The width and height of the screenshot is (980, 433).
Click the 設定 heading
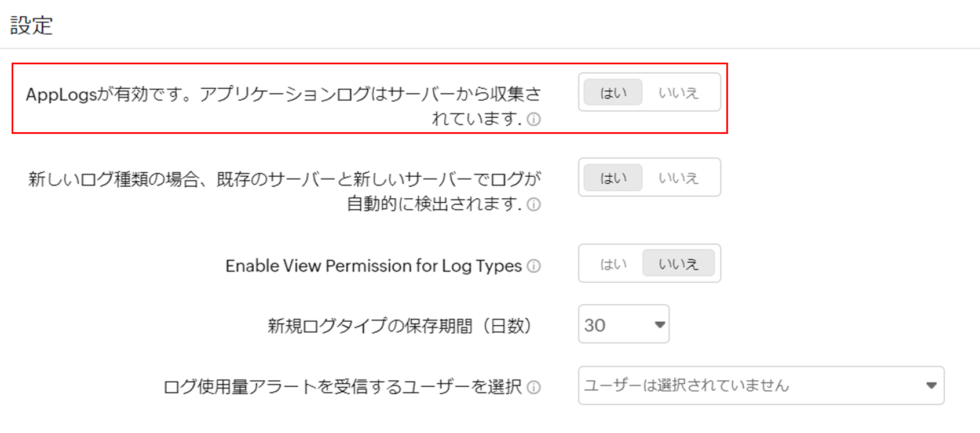[x=31, y=26]
